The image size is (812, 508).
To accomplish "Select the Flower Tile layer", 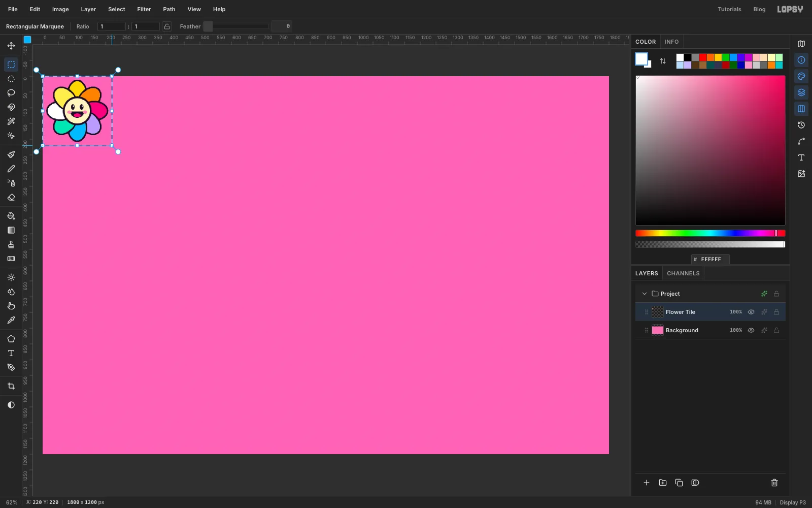I will (710, 312).
